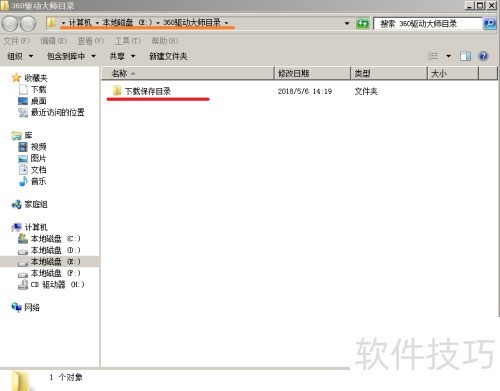Open the view options dropdown arrow

[x=448, y=56]
